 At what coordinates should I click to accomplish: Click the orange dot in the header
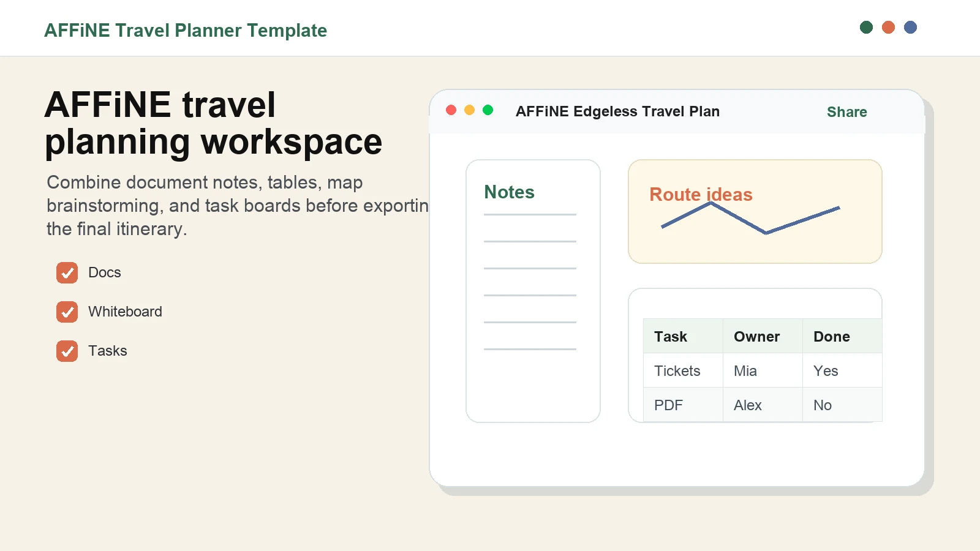[x=888, y=27]
